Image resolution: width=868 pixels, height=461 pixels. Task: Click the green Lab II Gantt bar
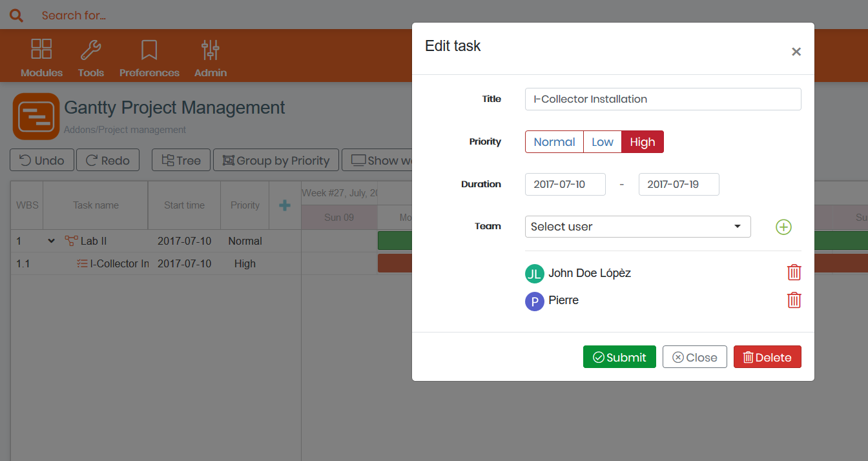(x=395, y=241)
